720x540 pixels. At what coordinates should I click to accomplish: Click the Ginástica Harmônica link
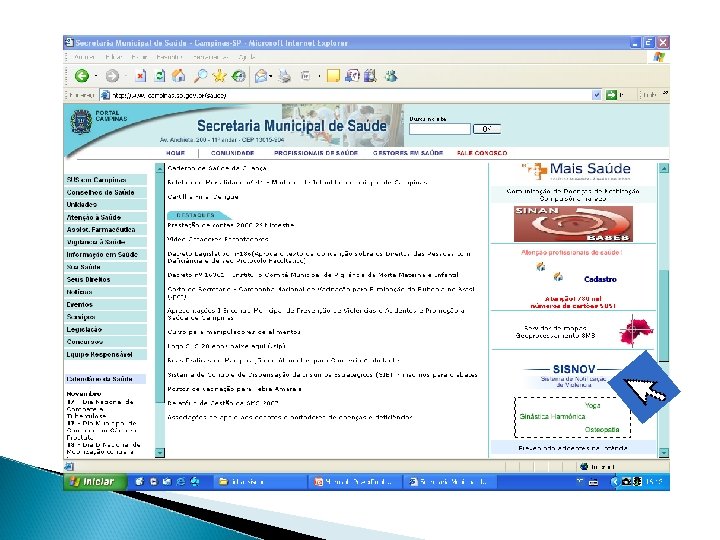(x=552, y=416)
